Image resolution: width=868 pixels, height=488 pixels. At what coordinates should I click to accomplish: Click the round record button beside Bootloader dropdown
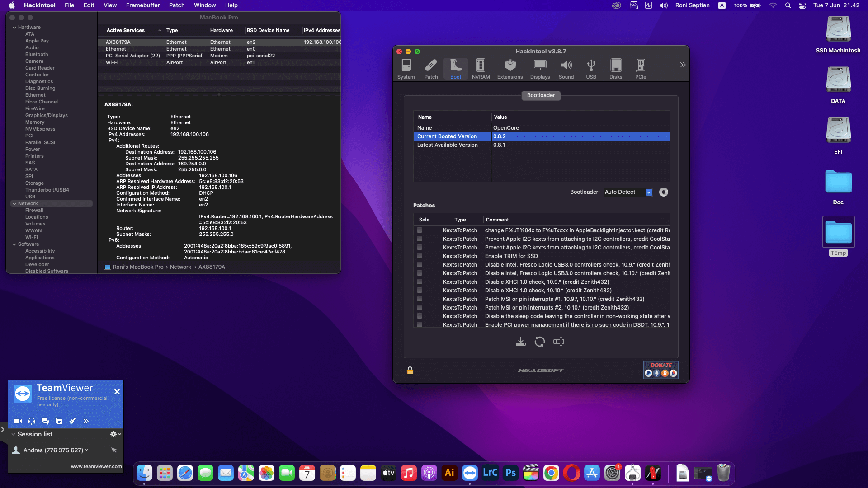664,192
